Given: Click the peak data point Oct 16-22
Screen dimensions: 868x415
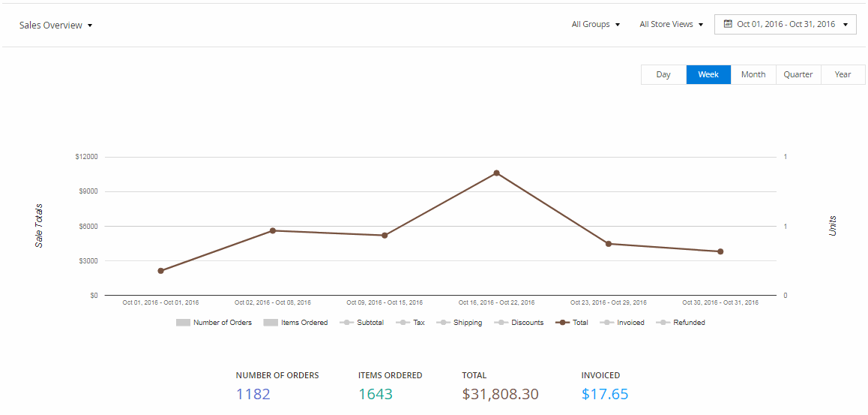Looking at the screenshot, I should coord(496,173).
